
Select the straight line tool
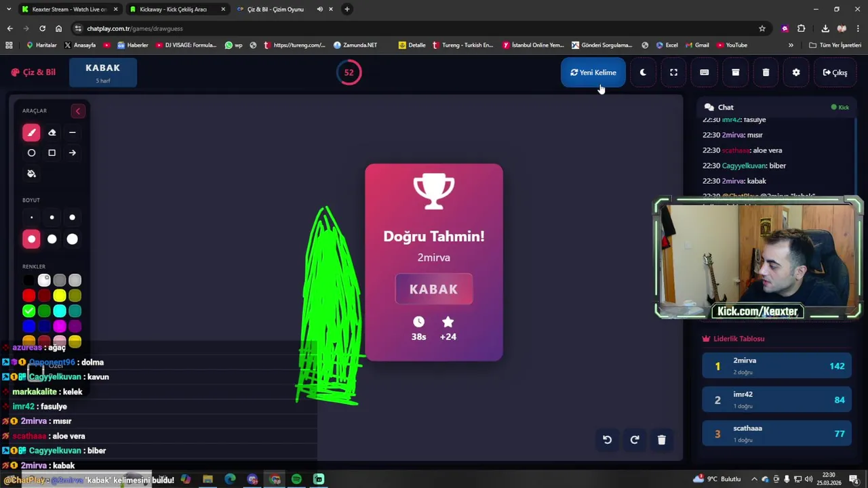[x=72, y=133]
